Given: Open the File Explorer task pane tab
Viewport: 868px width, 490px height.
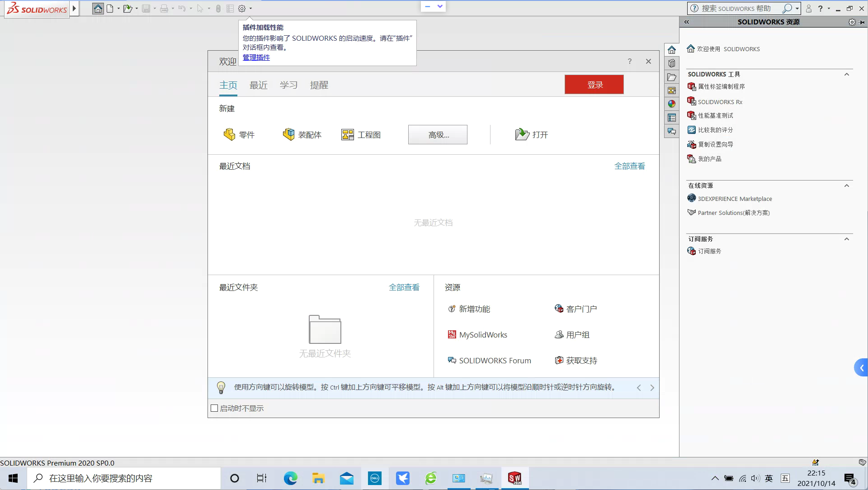Looking at the screenshot, I should point(672,77).
